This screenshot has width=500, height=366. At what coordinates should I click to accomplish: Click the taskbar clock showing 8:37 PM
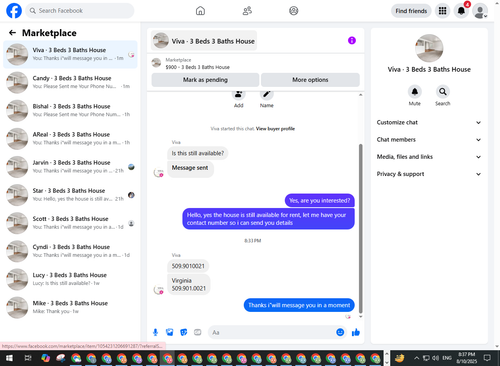(x=466, y=358)
